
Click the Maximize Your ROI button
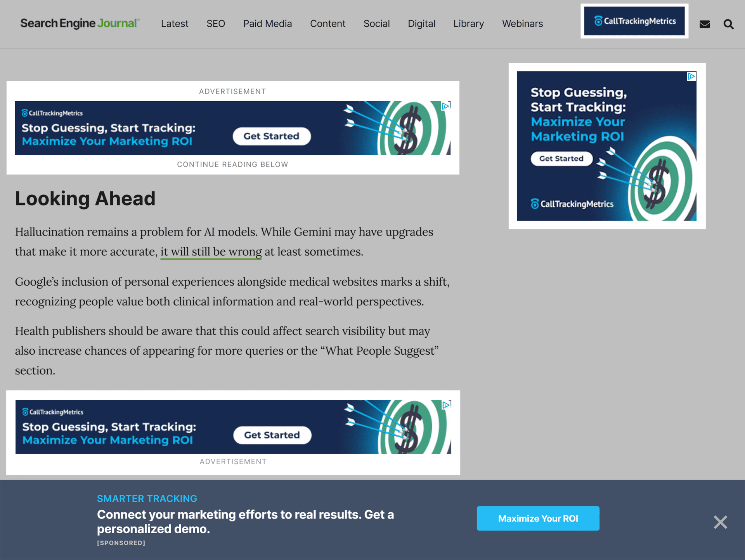pyautogui.click(x=538, y=518)
